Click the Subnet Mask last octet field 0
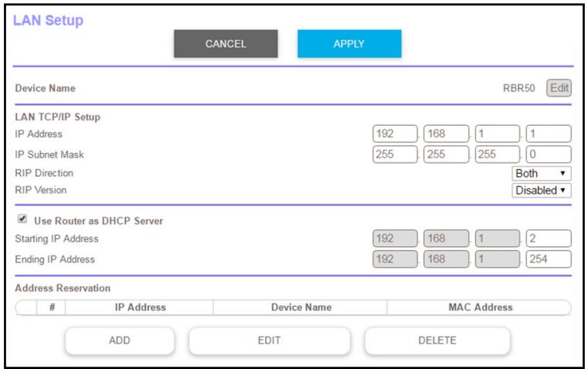The image size is (588, 369). pos(549,154)
